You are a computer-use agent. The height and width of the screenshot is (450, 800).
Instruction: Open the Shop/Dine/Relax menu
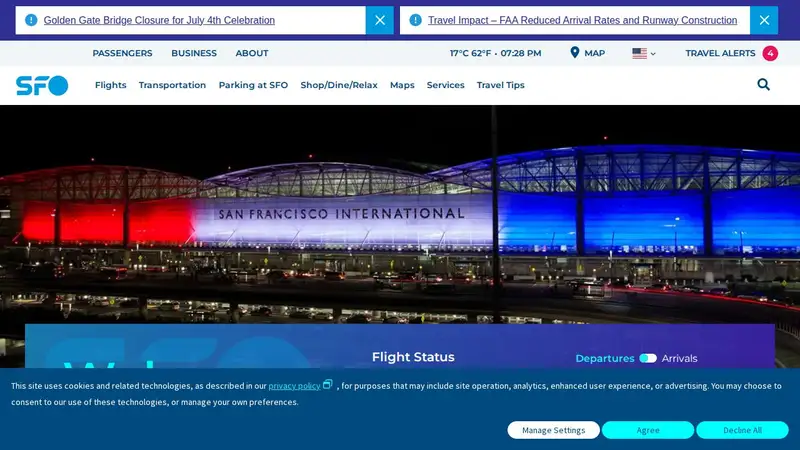coord(339,85)
